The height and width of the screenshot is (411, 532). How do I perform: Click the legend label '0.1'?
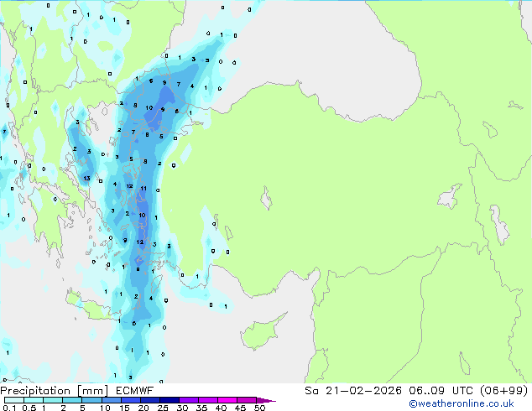9,408
